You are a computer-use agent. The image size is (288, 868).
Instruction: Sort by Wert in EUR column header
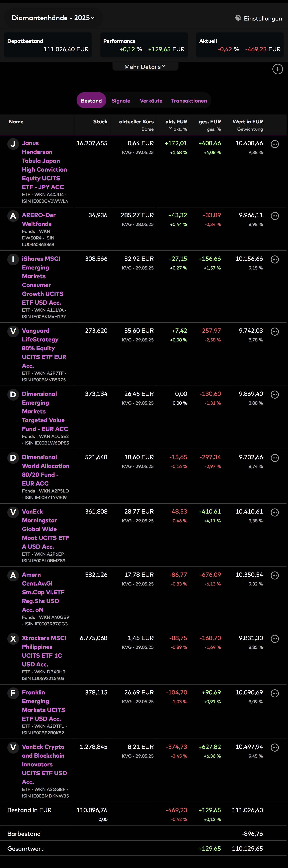tap(248, 122)
